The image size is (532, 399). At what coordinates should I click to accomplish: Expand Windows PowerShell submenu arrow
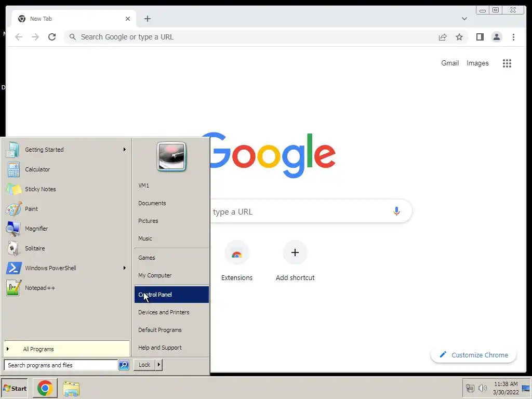pos(125,268)
